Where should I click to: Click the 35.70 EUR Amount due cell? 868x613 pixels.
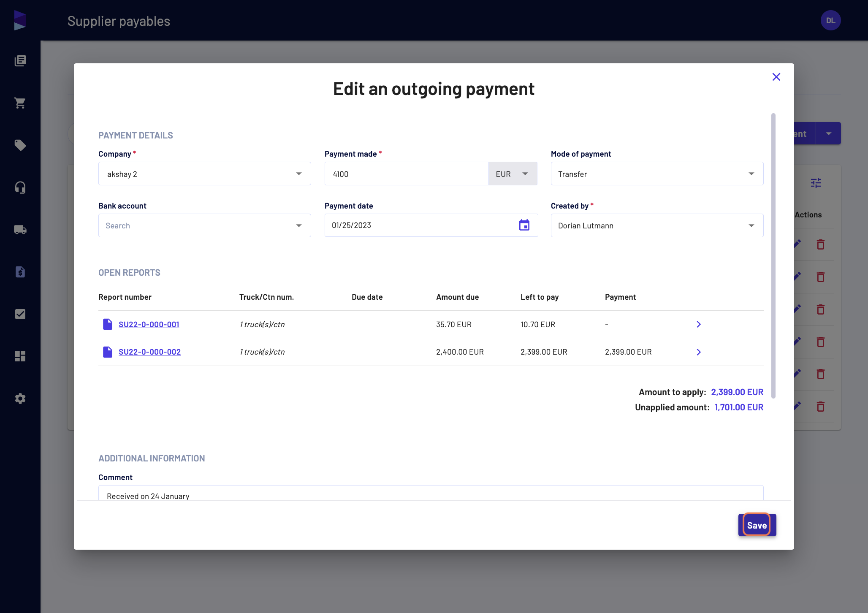[454, 324]
